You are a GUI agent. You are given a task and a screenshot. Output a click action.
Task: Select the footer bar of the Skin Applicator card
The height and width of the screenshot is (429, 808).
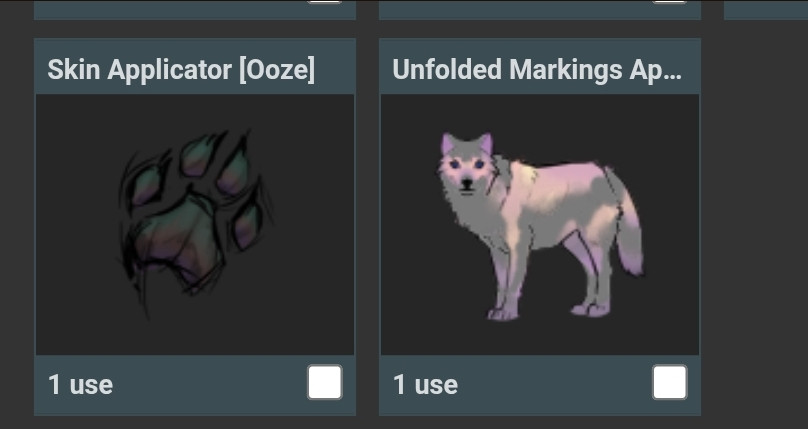pos(195,384)
